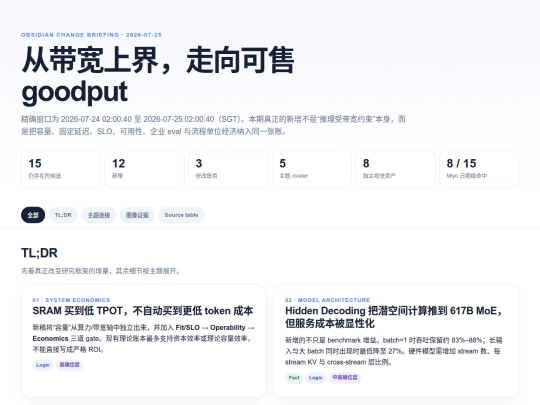
Task: Click the purple confidence tag on Hidden Decoding card
Action: click(x=345, y=378)
